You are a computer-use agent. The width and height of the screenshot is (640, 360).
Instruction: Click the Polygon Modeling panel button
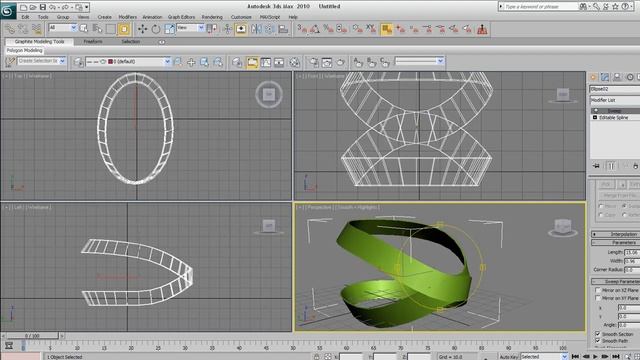click(24, 51)
